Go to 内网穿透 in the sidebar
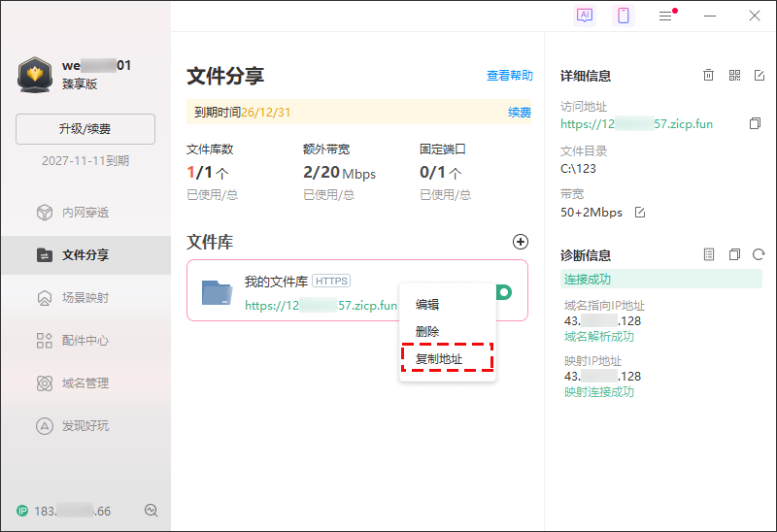 coord(85,213)
